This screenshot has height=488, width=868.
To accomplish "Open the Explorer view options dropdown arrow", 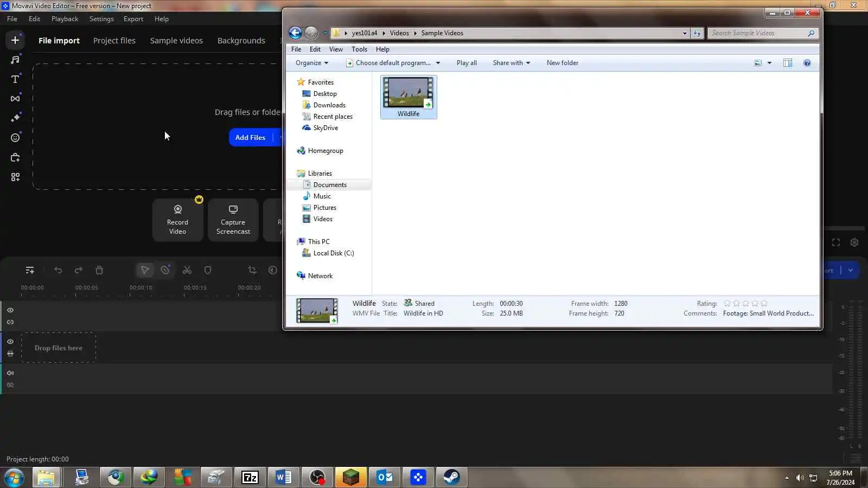I will pos(769,63).
